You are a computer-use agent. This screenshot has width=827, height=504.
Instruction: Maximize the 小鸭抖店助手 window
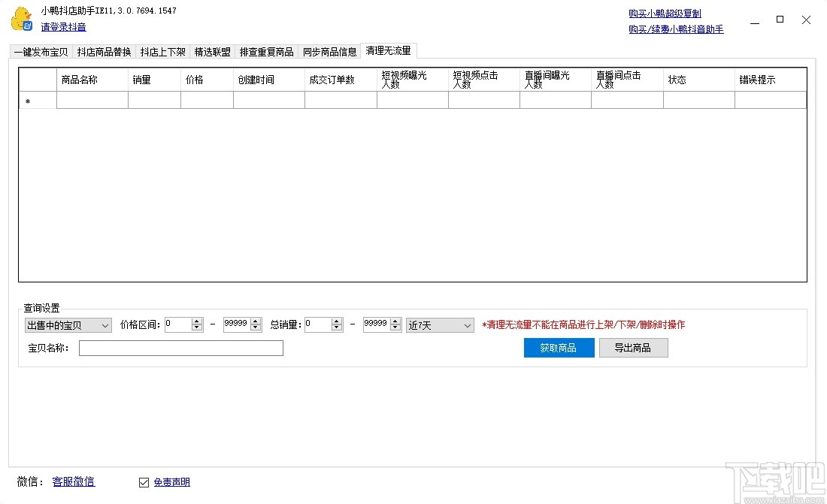click(x=780, y=20)
